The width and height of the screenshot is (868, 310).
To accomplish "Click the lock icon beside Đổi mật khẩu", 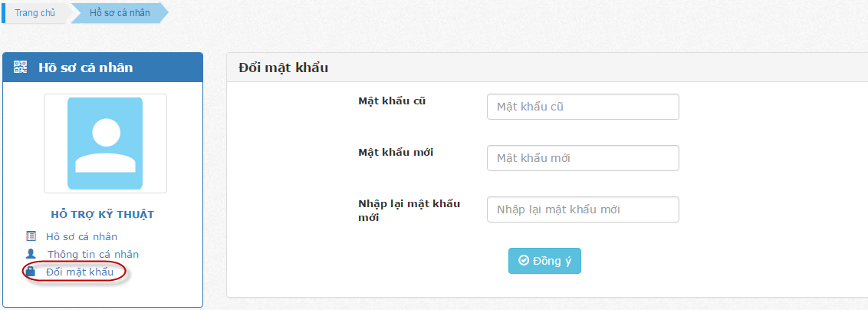I will coord(31,272).
